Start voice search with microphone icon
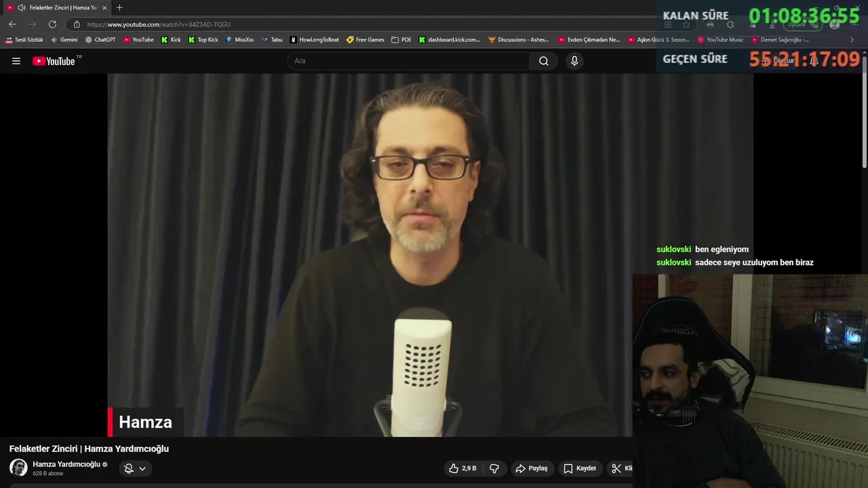868x488 pixels. click(574, 61)
